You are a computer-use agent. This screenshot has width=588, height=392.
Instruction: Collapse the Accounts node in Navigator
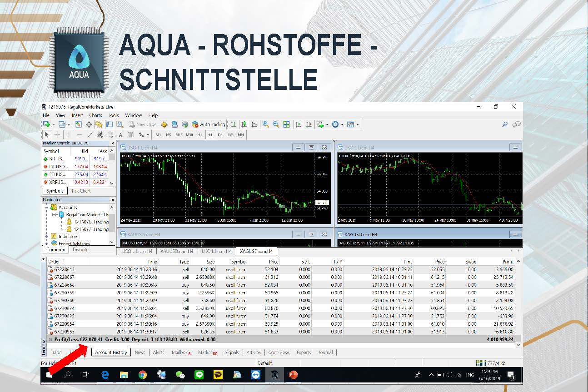click(x=47, y=207)
